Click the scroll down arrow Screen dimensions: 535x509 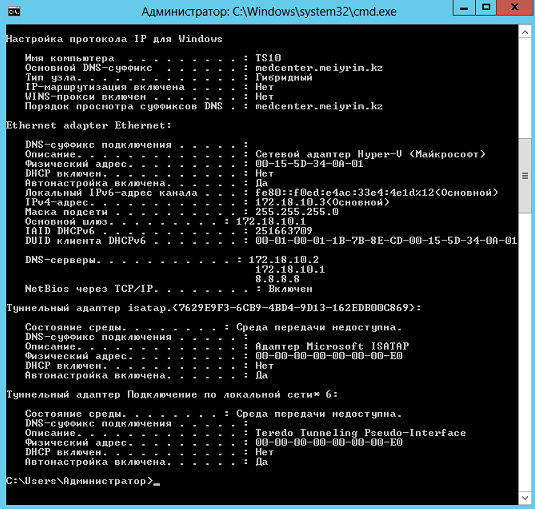pos(525,498)
